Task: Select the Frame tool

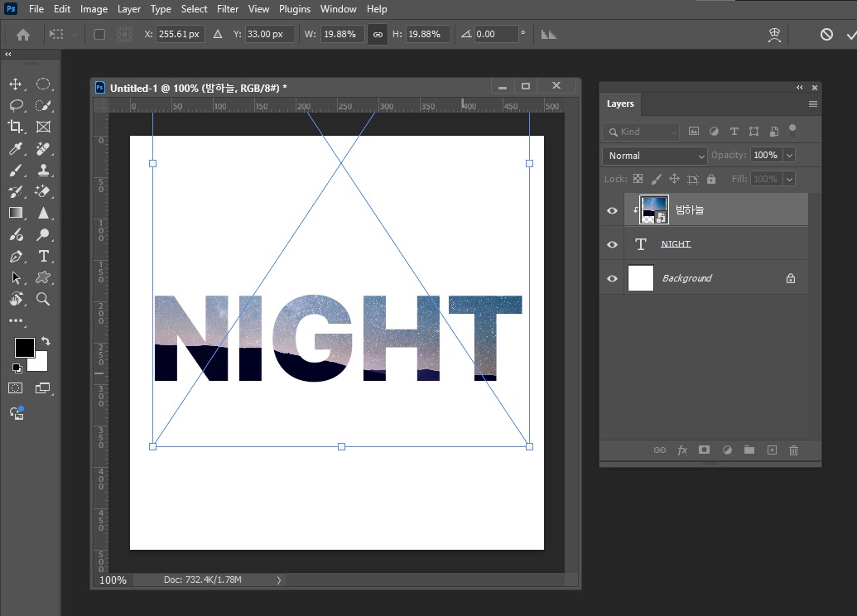Action: (43, 127)
